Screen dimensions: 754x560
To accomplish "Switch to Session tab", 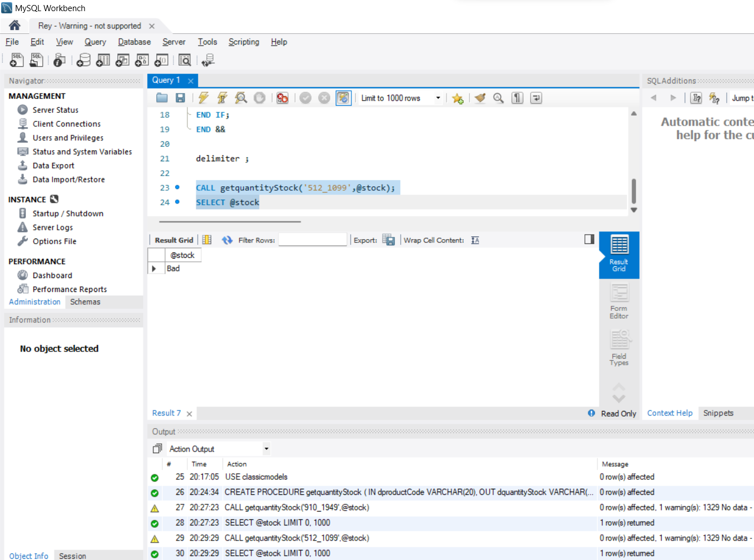I will tap(72, 556).
